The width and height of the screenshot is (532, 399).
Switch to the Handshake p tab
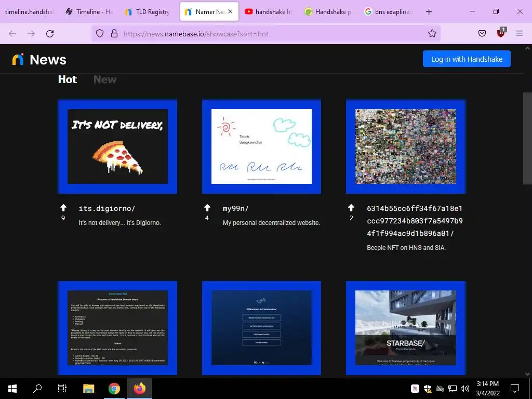[328, 12]
